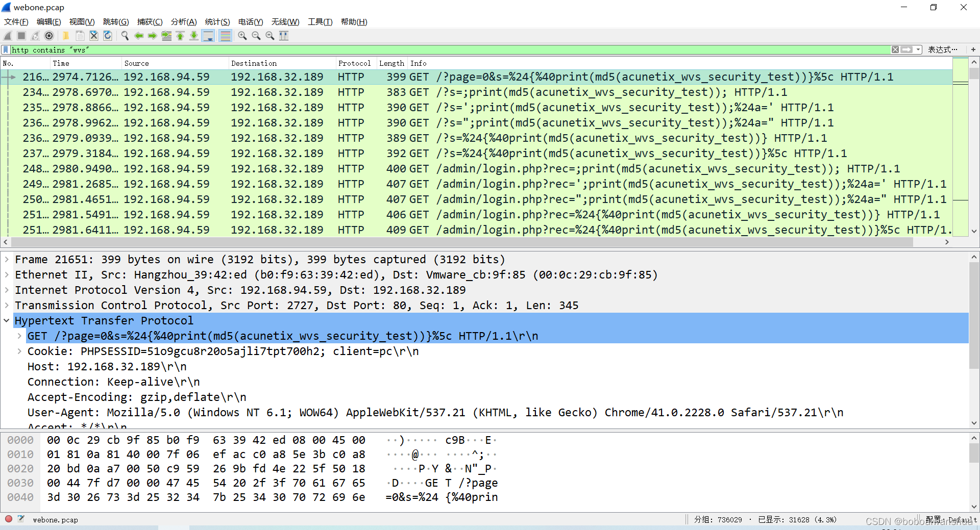Sort by the No. column header
980x530 pixels.
coord(26,63)
